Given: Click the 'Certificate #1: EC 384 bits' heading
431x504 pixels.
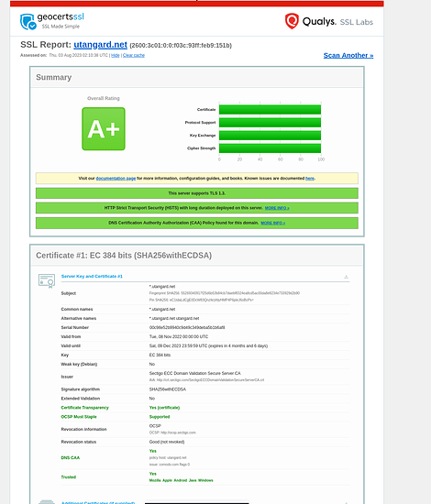Looking at the screenshot, I should (x=124, y=256).
